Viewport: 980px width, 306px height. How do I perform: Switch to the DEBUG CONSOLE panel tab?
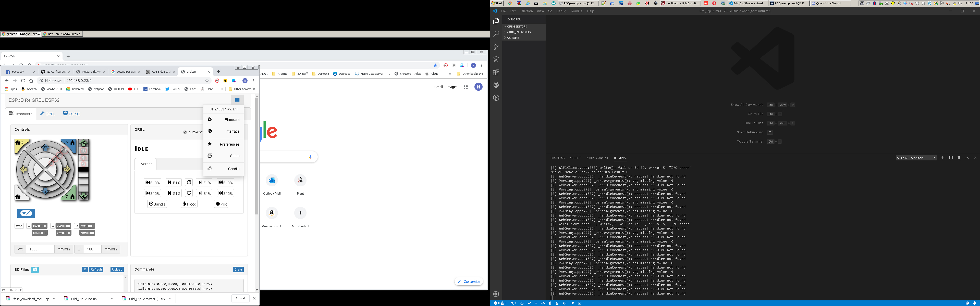pos(597,158)
